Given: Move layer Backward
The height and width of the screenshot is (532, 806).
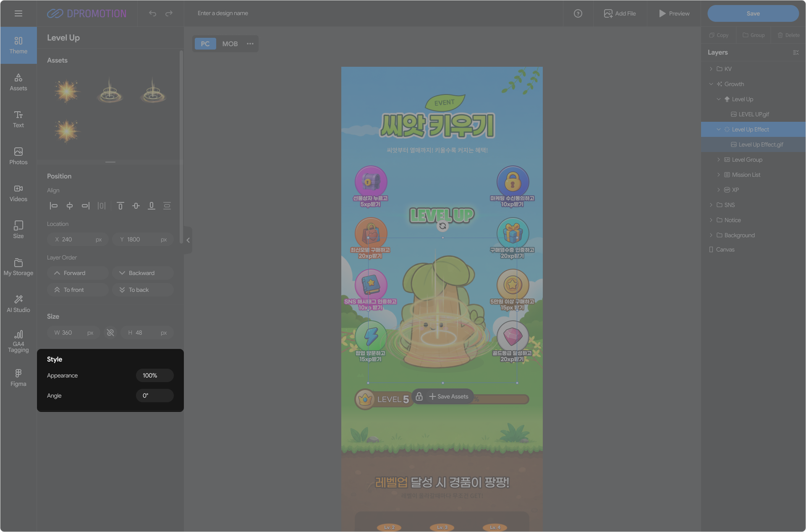Looking at the screenshot, I should tap(143, 273).
